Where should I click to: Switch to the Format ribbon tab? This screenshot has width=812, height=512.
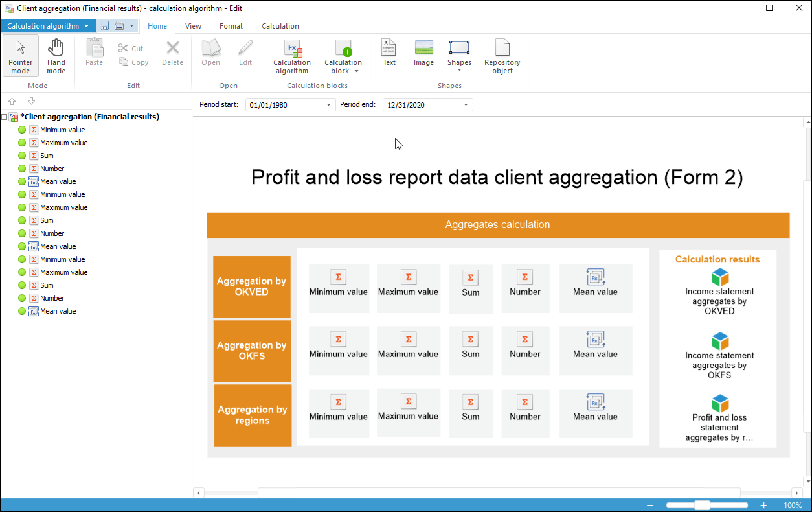pos(231,26)
